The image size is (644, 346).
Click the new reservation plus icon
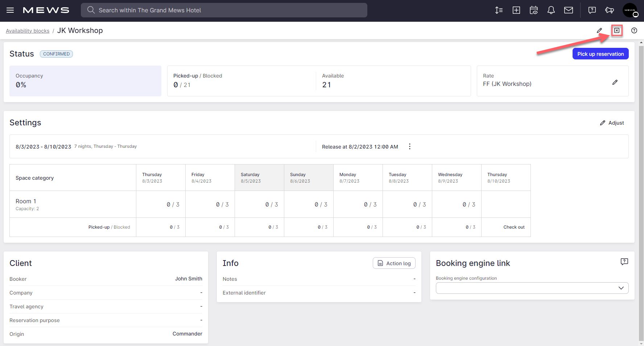tap(516, 10)
